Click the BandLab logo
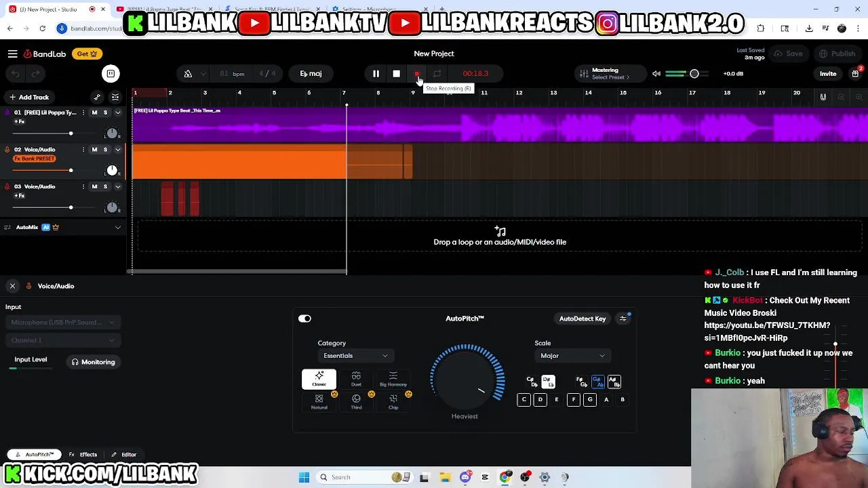Image resolution: width=868 pixels, height=488 pixels. [x=45, y=54]
